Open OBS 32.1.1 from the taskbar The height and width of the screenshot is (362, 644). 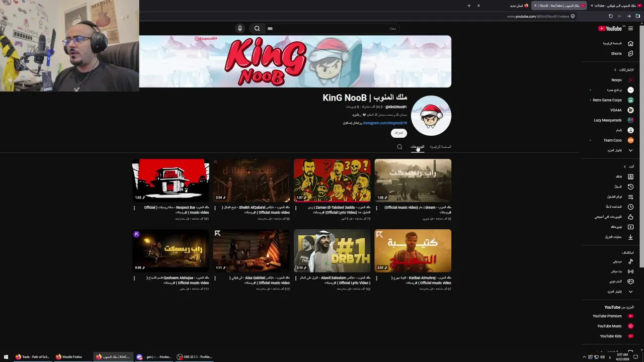tap(195, 357)
